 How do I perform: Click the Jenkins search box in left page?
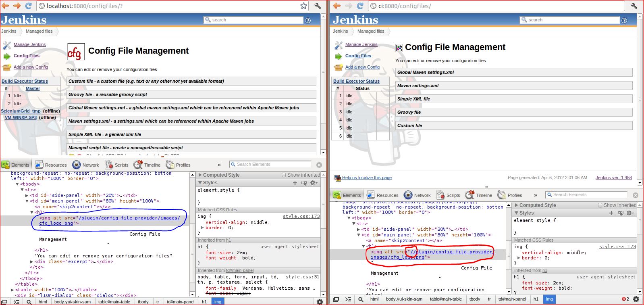256,20
